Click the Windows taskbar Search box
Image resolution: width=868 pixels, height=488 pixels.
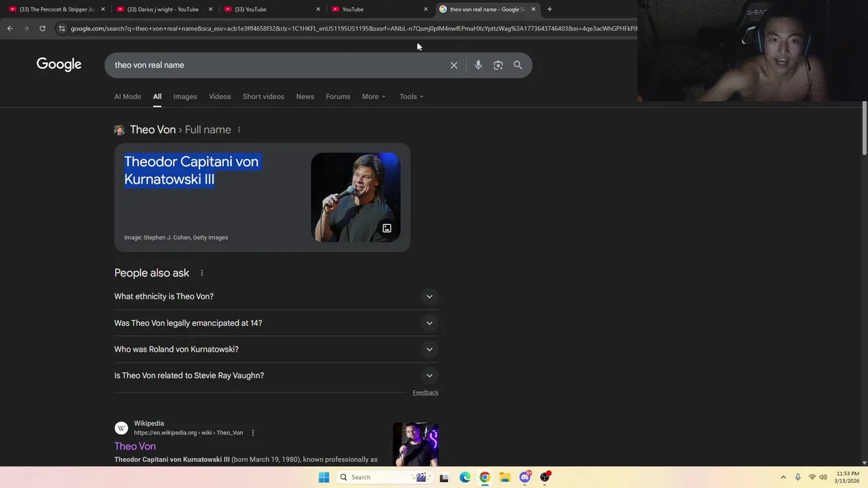pos(384,477)
